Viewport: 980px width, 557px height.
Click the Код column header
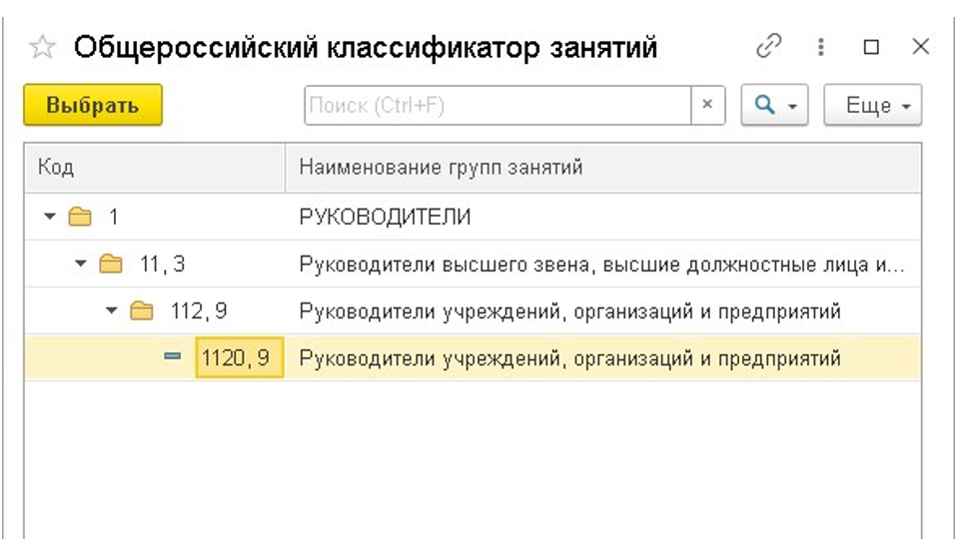point(56,168)
